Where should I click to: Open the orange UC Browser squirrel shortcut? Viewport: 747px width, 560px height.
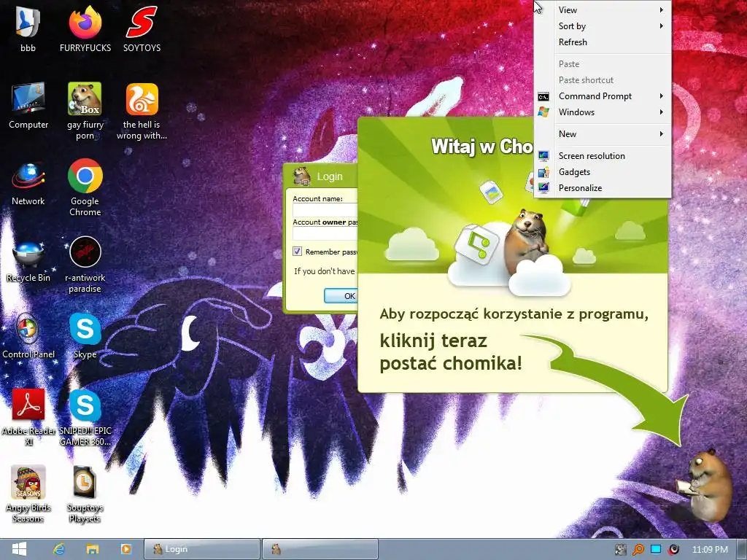pyautogui.click(x=142, y=111)
